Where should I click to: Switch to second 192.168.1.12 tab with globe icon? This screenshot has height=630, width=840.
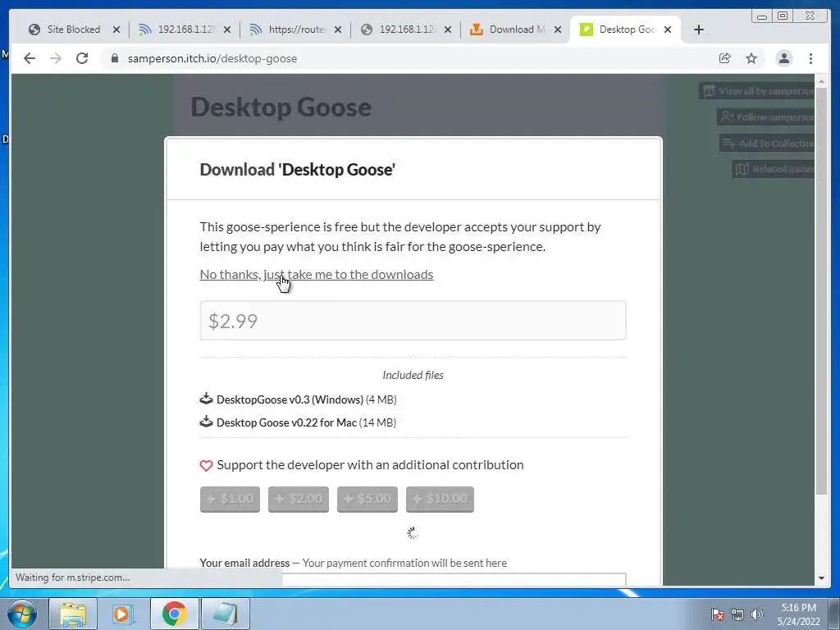pyautogui.click(x=405, y=30)
